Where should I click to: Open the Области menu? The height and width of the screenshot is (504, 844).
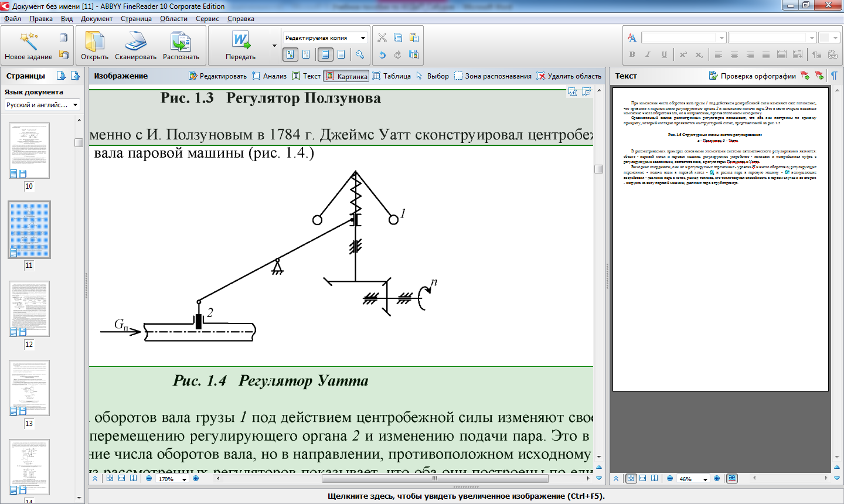click(x=173, y=19)
